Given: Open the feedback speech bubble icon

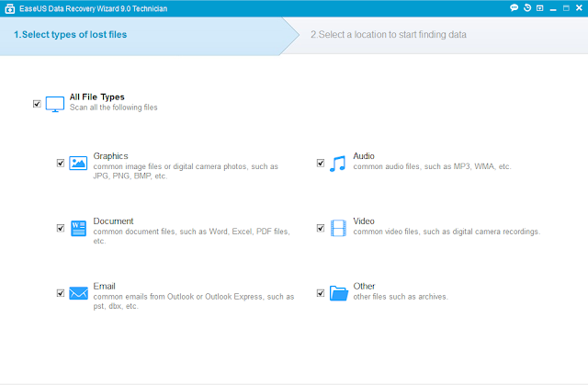Looking at the screenshot, I should point(514,8).
